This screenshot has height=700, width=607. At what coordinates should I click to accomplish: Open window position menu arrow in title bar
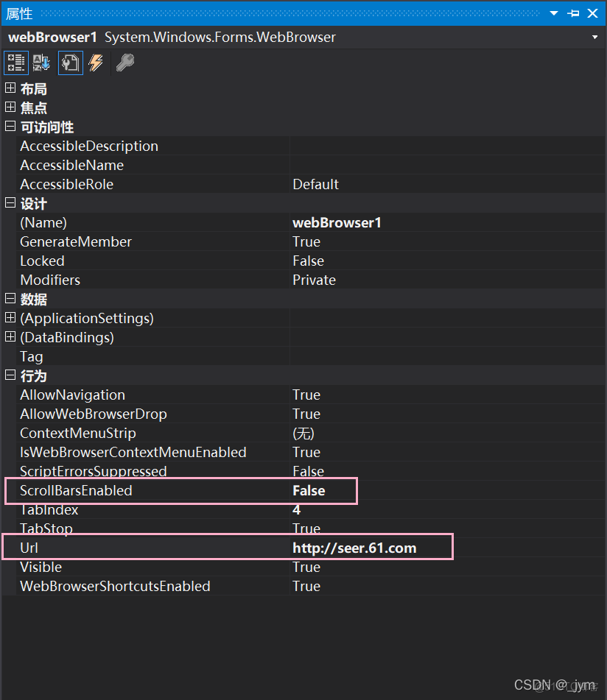pos(554,13)
